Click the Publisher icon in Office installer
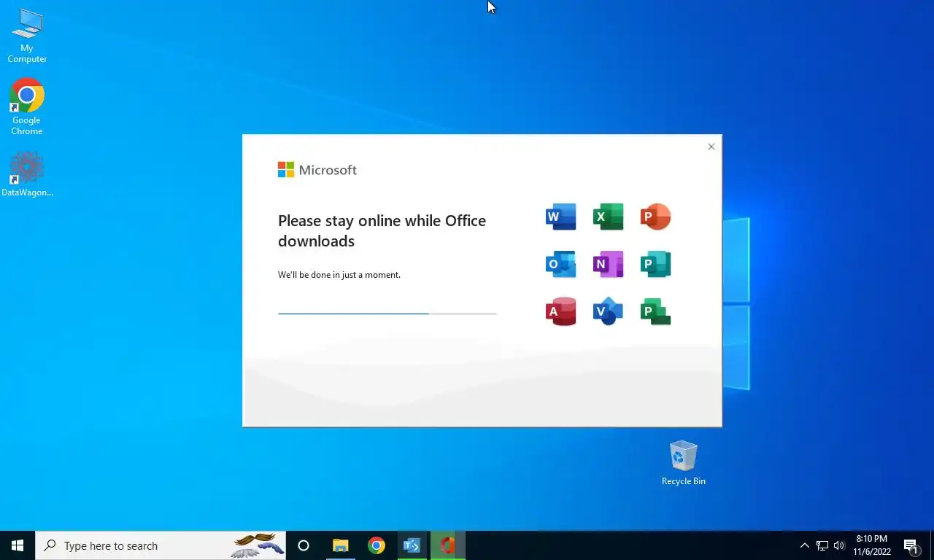This screenshot has width=934, height=560. click(x=655, y=264)
